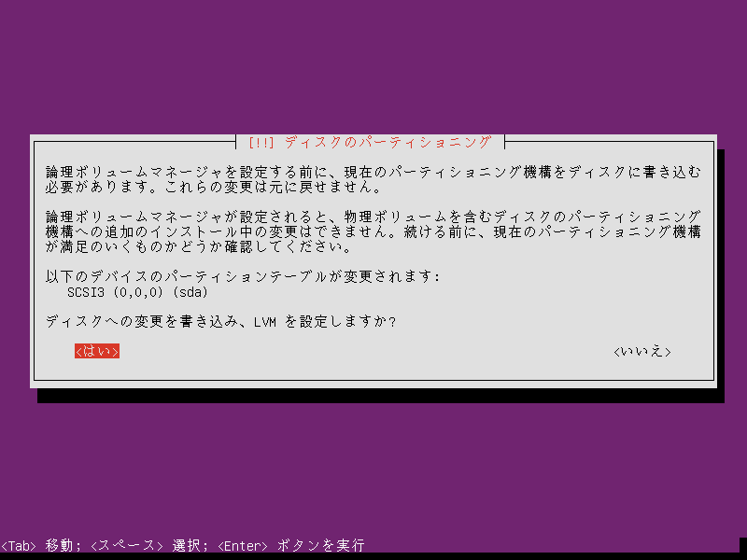Click the <Enter> ボタンを実行 hint in the bottom bar
Viewport: 747px width, 560px height.
click(x=291, y=545)
